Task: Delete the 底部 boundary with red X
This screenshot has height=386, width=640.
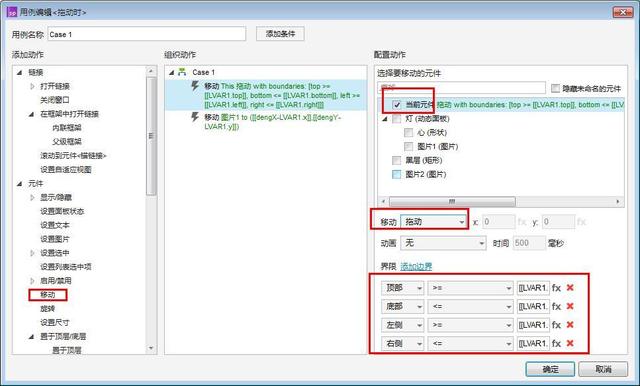Action: pos(570,306)
